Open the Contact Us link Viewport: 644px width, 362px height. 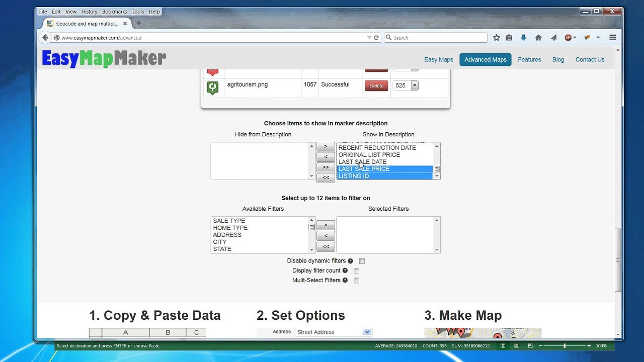590,59
